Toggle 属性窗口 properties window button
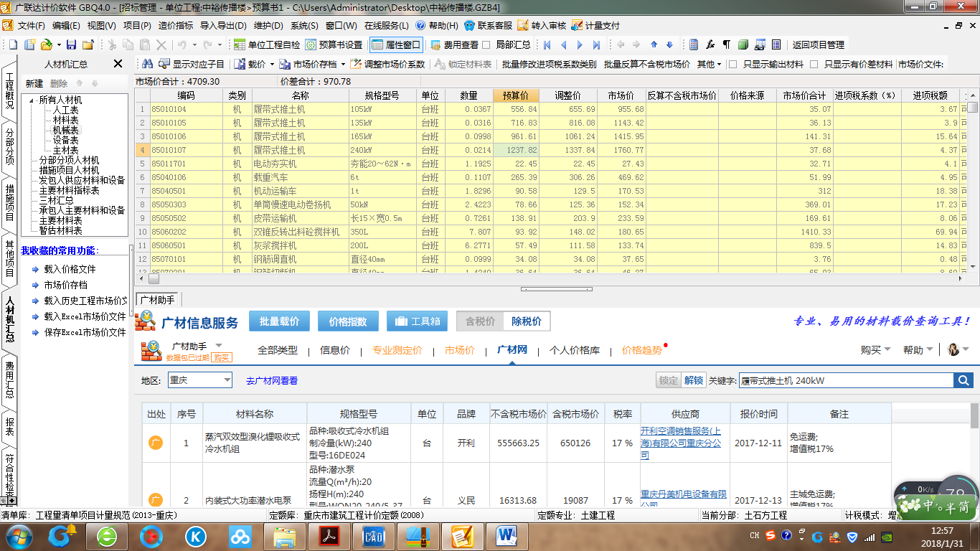980x551 pixels. pos(396,44)
